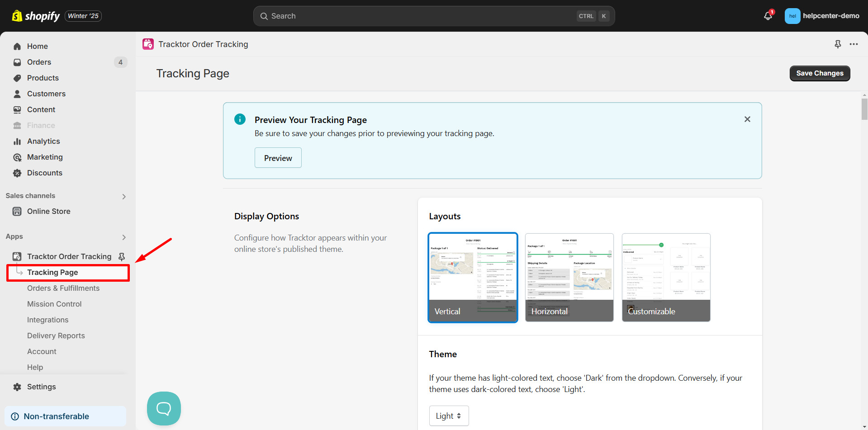Click the Orders bag icon in sidebar
The image size is (868, 430).
pyautogui.click(x=17, y=62)
